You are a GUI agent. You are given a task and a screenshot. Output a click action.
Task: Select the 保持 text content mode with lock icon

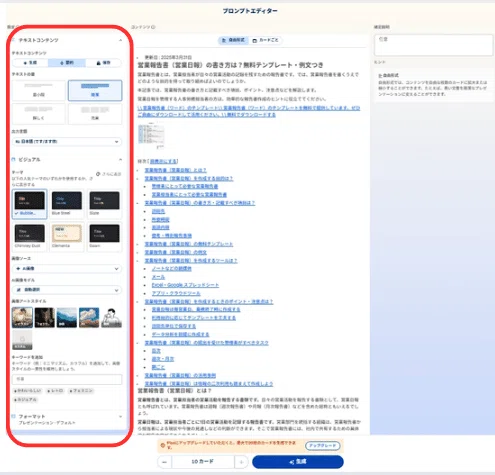click(103, 63)
